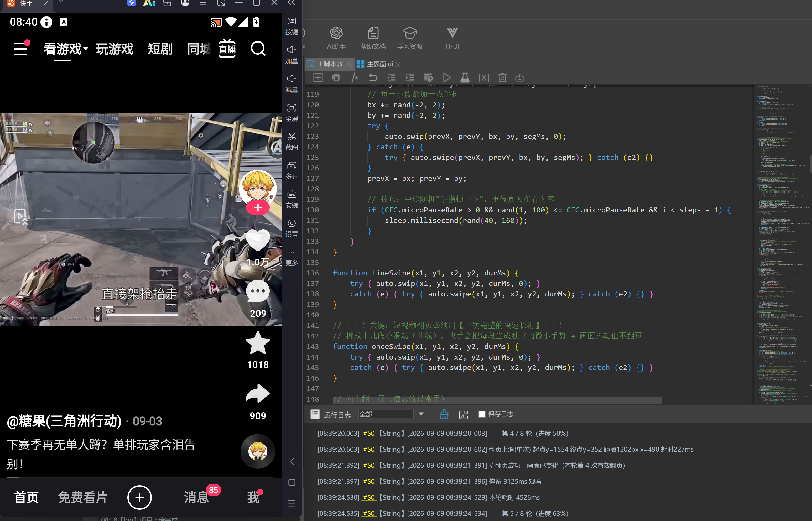
Task: Click the [x] variable icon
Action: click(x=484, y=78)
